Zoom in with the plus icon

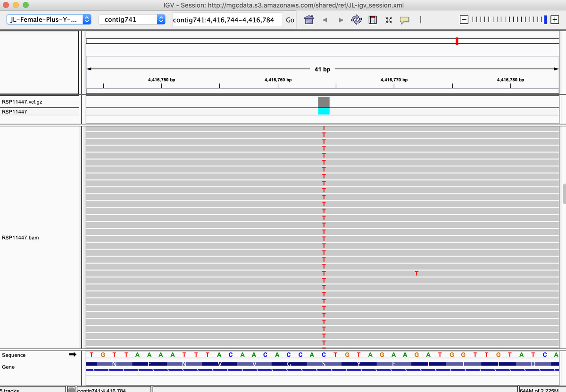[555, 20]
